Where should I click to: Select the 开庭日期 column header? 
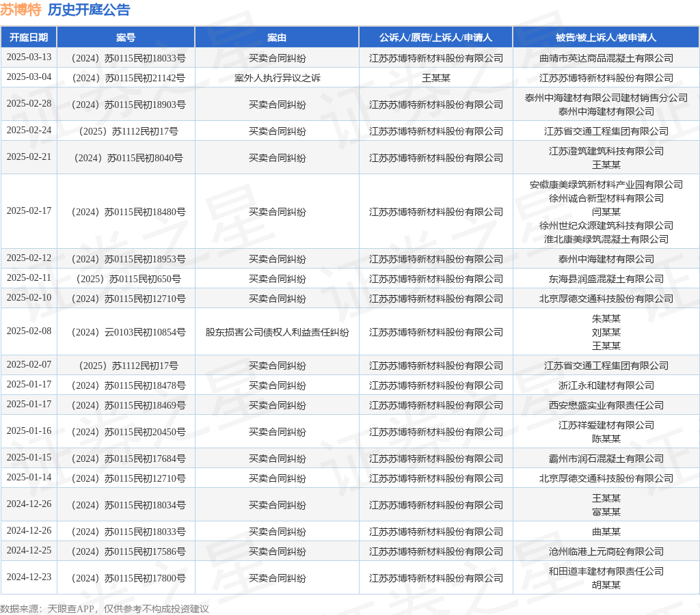29,38
